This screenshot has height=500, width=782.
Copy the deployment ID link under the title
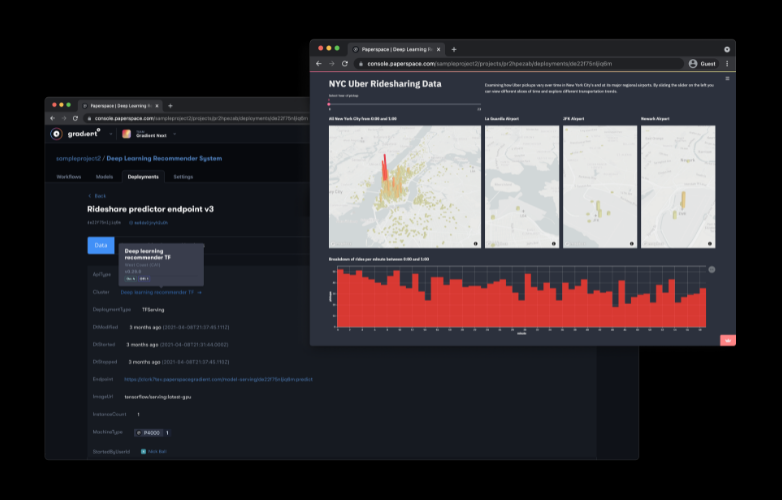click(x=148, y=223)
